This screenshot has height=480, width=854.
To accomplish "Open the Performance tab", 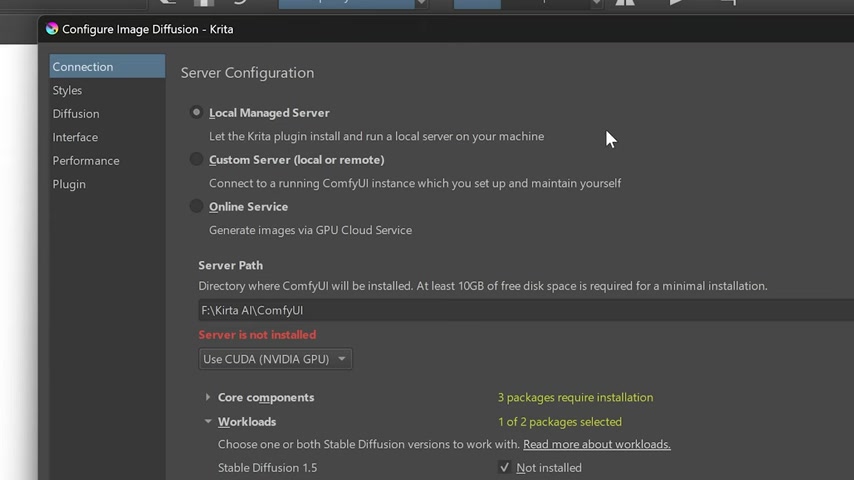I will tap(107, 160).
